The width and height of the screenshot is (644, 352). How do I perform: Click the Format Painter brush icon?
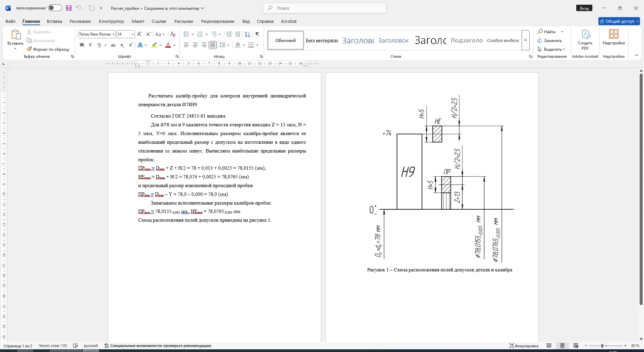click(29, 49)
